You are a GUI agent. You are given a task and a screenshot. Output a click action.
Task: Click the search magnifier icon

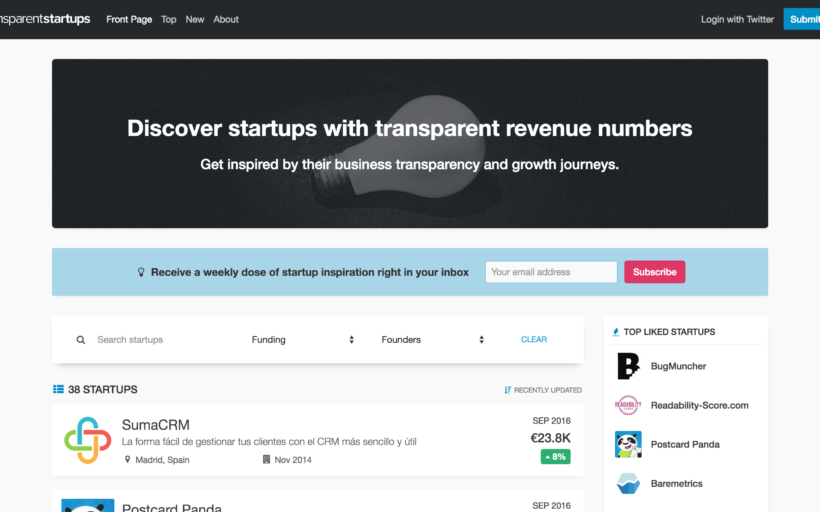(81, 340)
